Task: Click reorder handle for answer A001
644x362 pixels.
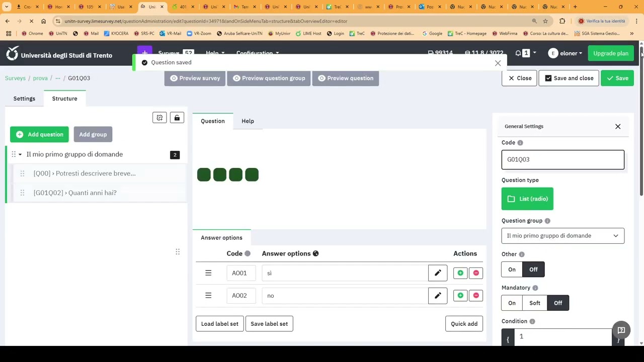Action: (x=208, y=273)
